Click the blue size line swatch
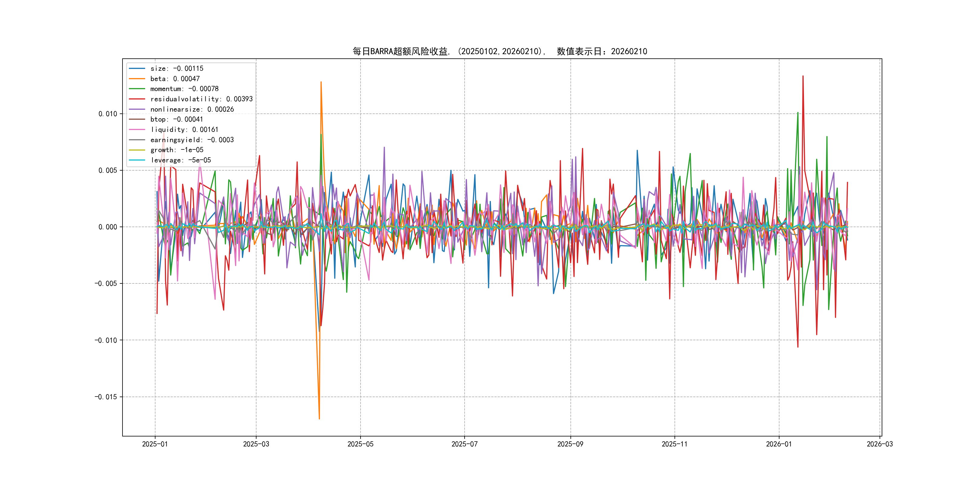The width and height of the screenshot is (980, 490). 137,68
